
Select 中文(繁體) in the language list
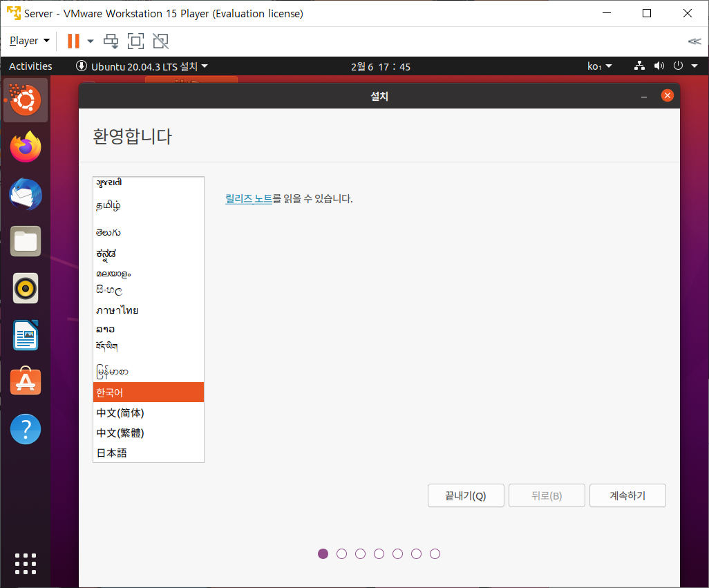pyautogui.click(x=149, y=433)
